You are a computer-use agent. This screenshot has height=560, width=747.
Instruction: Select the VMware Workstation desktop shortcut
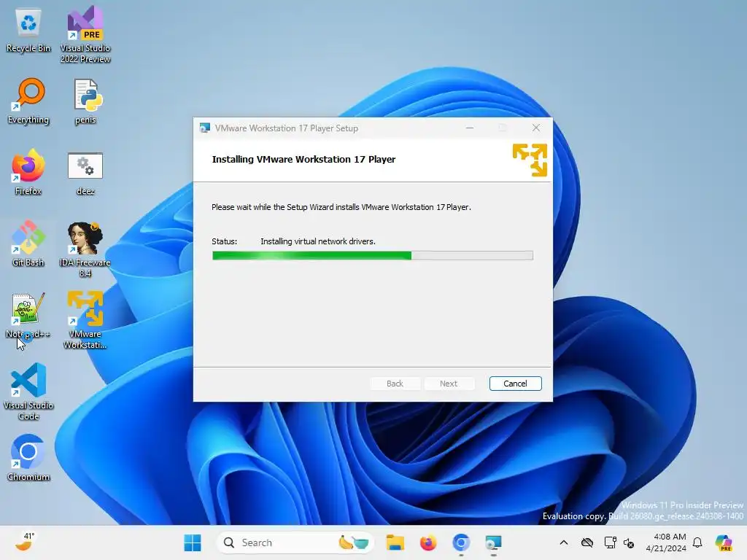coord(85,320)
